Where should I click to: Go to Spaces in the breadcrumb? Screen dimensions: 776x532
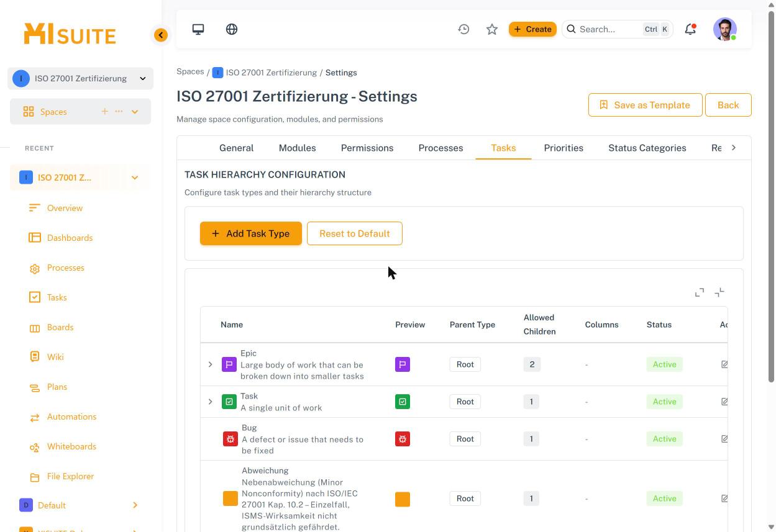coord(190,71)
